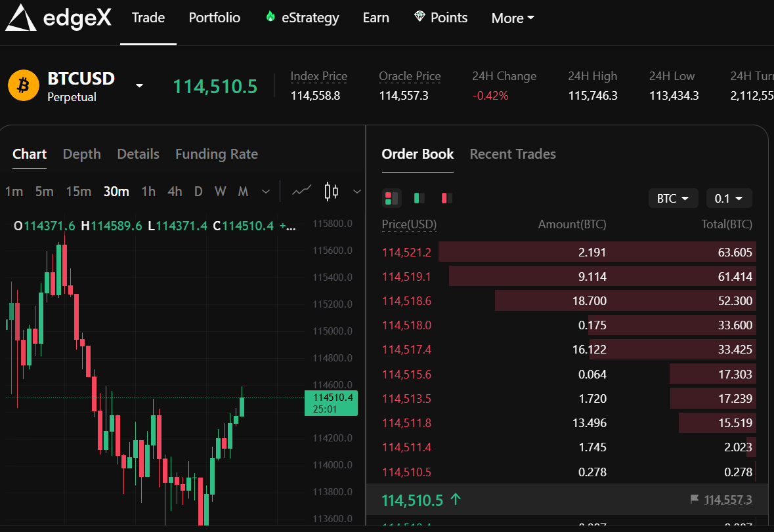Click the eStrategy leaf icon
774x532 pixels.
coord(270,17)
